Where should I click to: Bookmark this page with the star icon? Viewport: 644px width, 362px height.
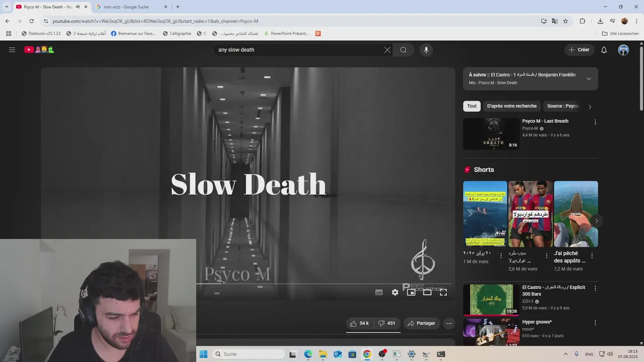[x=566, y=21]
